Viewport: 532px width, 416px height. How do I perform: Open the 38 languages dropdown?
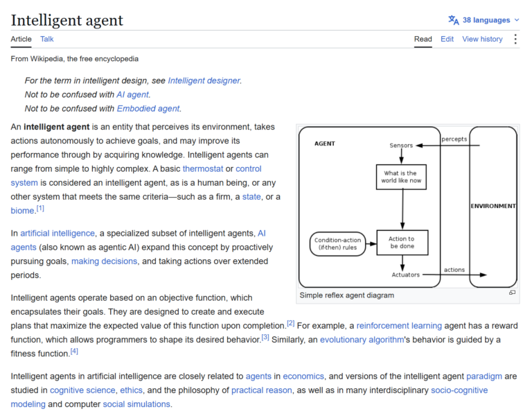tap(484, 20)
